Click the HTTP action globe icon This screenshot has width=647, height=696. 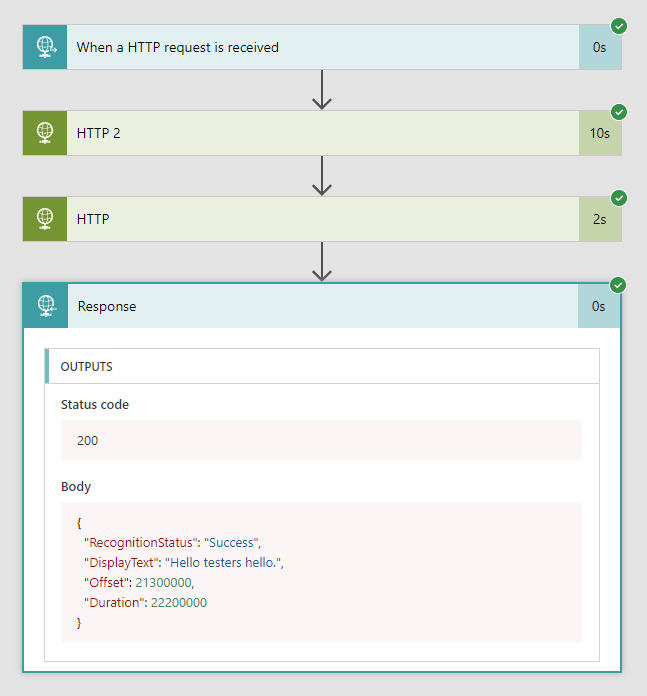(45, 219)
